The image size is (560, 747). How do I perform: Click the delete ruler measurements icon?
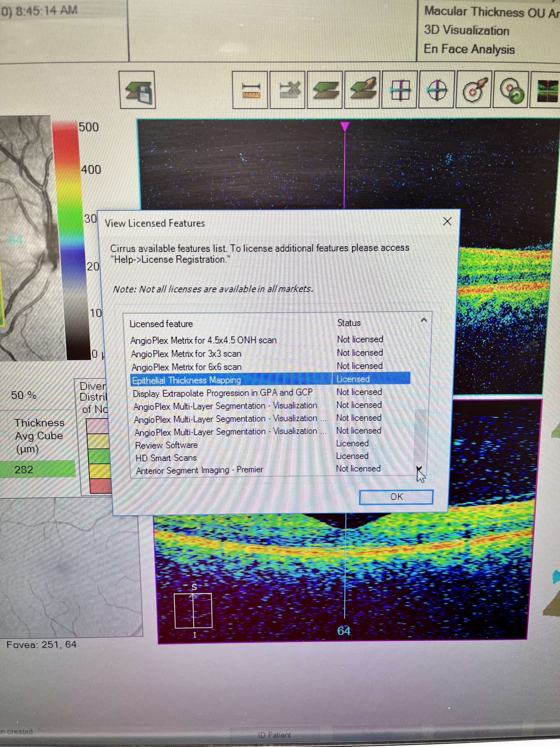click(x=288, y=90)
